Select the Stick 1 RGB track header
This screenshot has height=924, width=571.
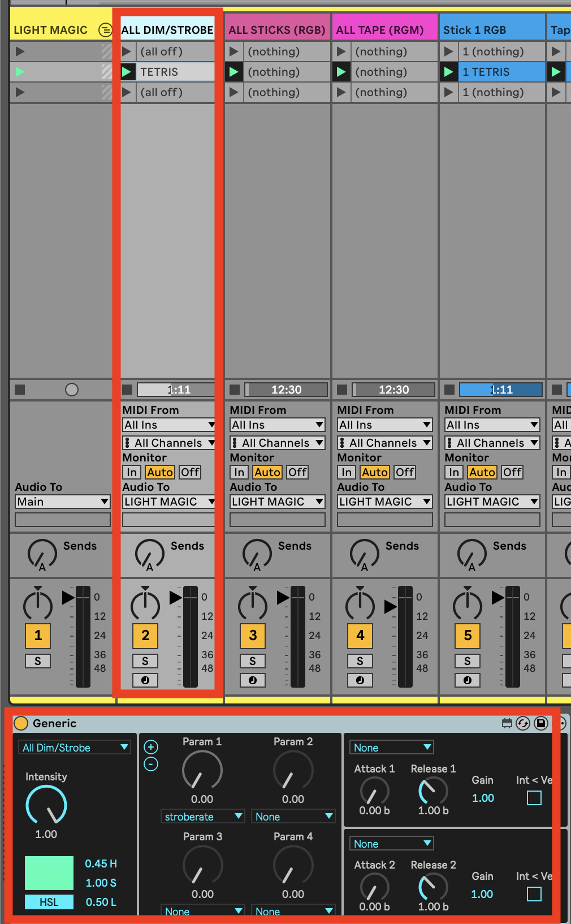pos(492,30)
